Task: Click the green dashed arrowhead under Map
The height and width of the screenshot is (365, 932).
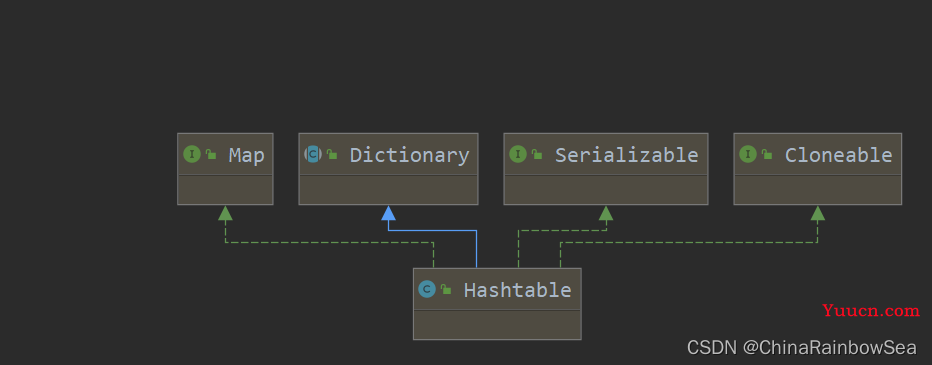Action: pyautogui.click(x=225, y=213)
